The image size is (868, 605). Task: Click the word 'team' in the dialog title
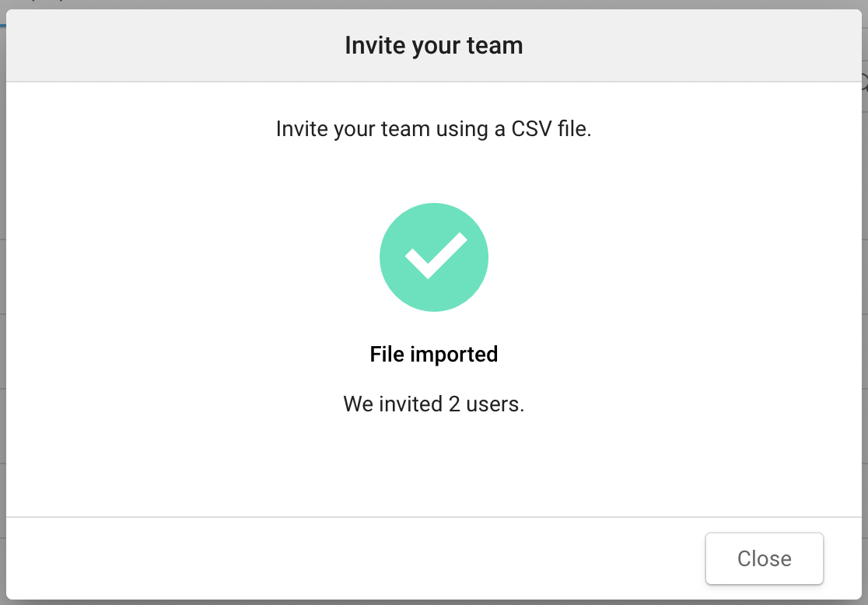[x=495, y=45]
